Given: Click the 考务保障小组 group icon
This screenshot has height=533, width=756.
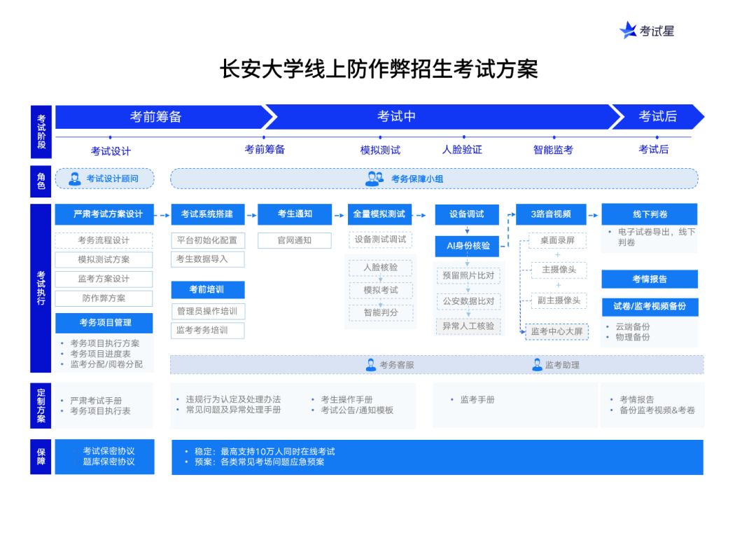Looking at the screenshot, I should pos(374,179).
